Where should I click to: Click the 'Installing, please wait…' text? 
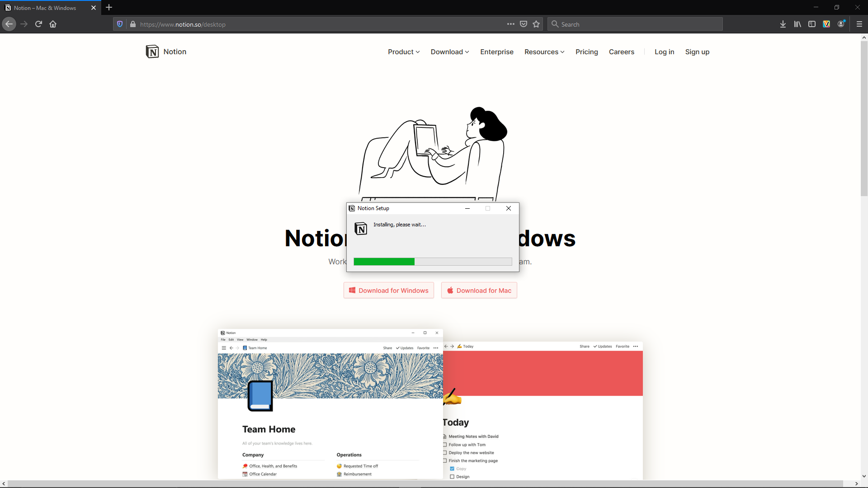tap(400, 225)
